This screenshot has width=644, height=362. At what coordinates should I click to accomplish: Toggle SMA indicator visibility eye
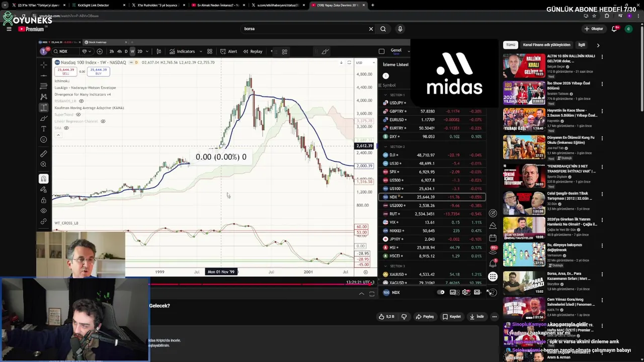pyautogui.click(x=66, y=128)
